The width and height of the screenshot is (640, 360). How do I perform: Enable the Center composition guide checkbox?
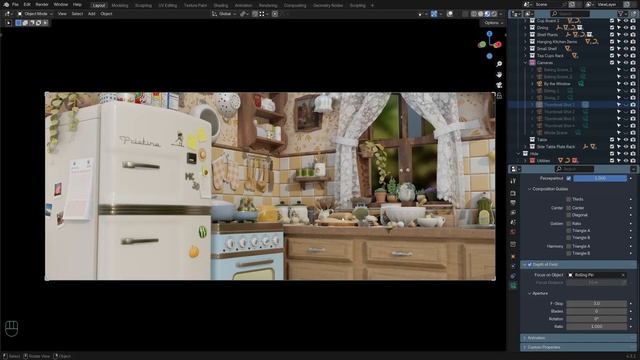click(569, 208)
